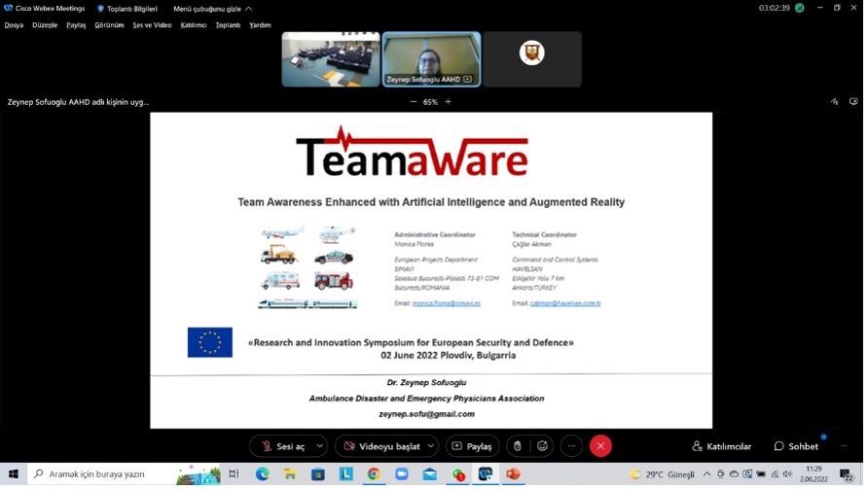The height and width of the screenshot is (490, 868).
Task: Open the green app with red notification badge
Action: point(457,474)
